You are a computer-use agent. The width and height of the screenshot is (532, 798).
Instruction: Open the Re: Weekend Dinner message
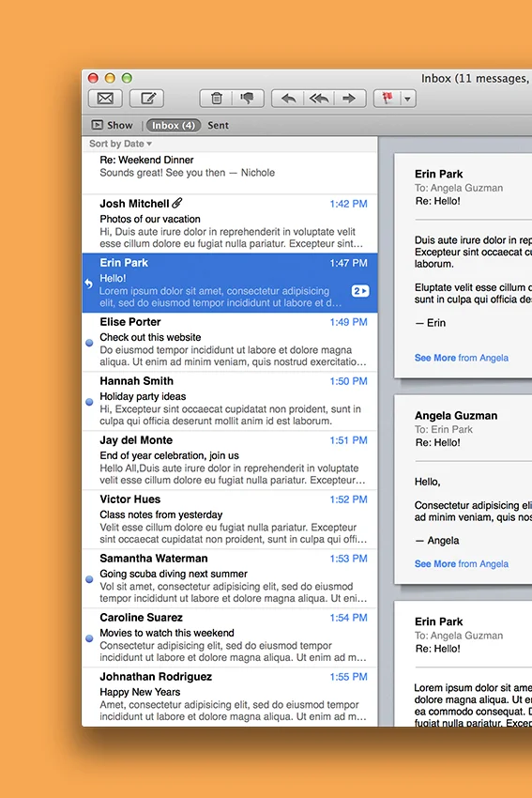pos(230,173)
